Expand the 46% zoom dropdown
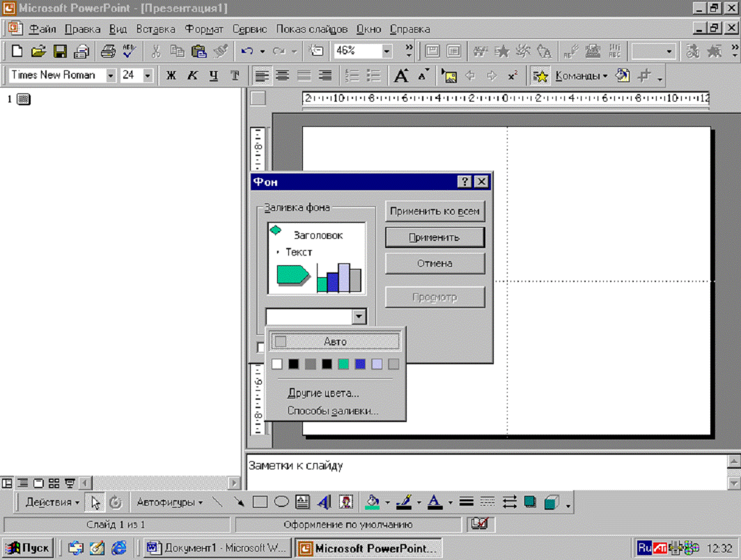The height and width of the screenshot is (560, 741). coord(387,51)
